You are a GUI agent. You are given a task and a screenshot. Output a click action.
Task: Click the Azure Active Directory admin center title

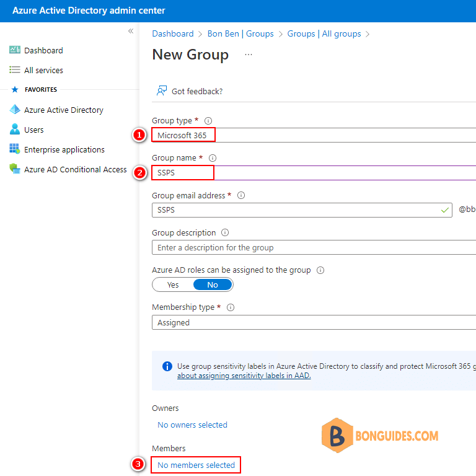pos(89,11)
